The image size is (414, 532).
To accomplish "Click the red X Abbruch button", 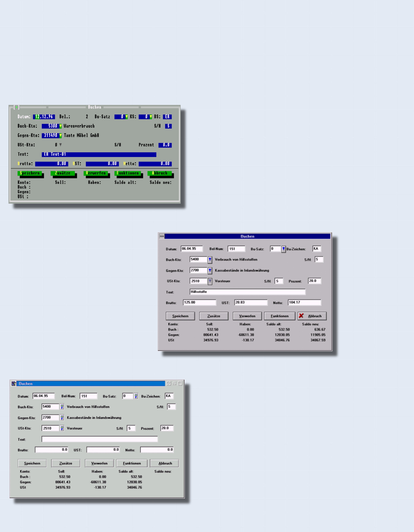I will pyautogui.click(x=312, y=316).
